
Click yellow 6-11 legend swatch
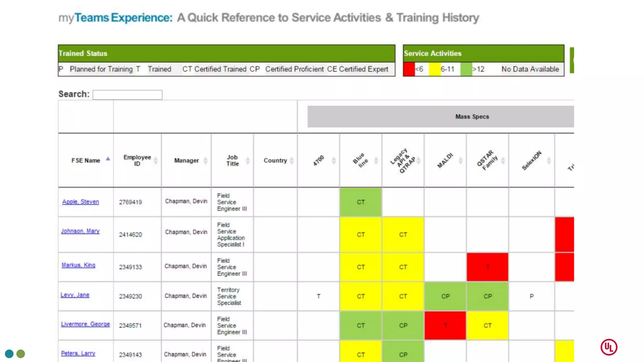(435, 69)
